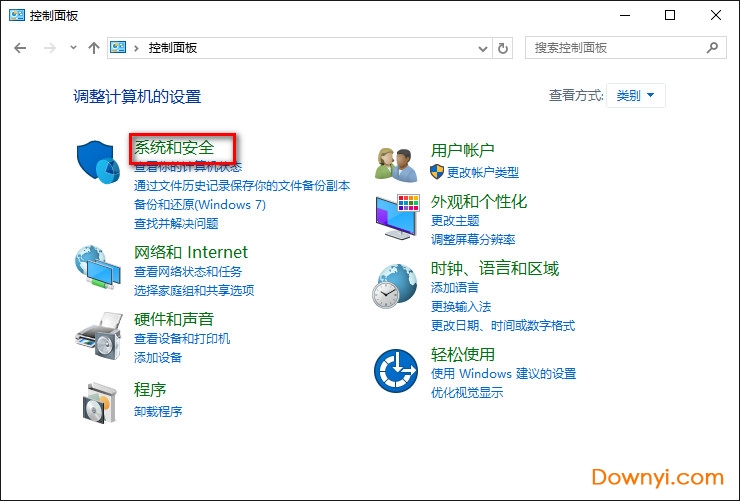
Task: Expand the address bar history dropdown
Action: pyautogui.click(x=483, y=47)
